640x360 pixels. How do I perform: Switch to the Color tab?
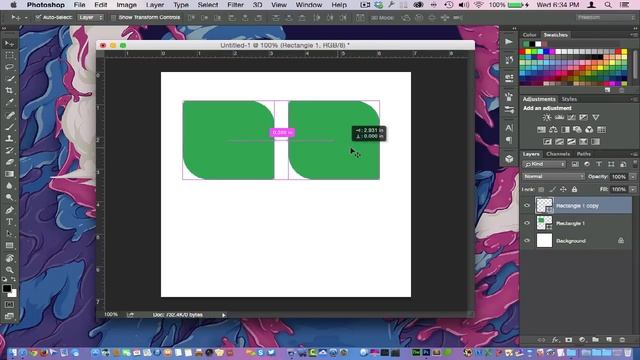[529, 35]
